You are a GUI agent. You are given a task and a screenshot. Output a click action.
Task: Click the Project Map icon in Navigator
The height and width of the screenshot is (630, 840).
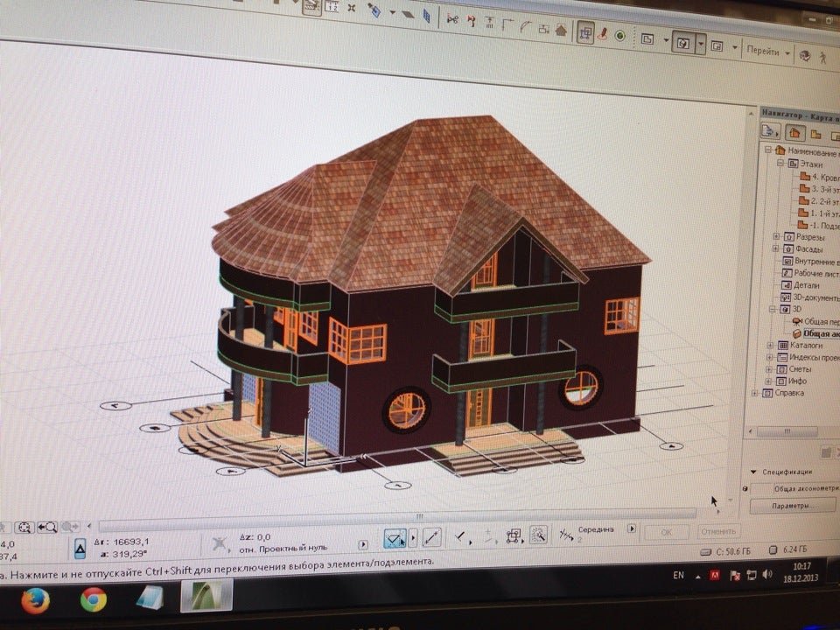click(x=794, y=133)
